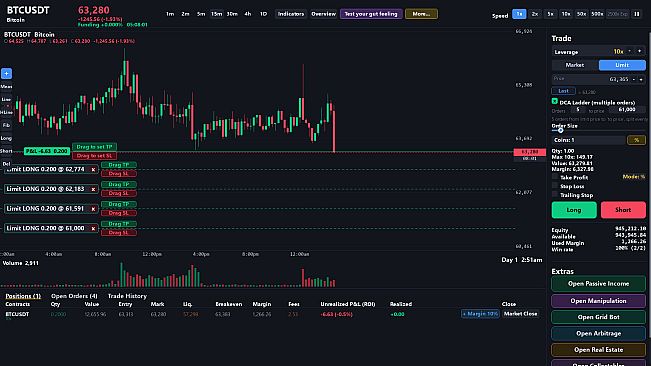Switch to the 4h timeframe

248,14
